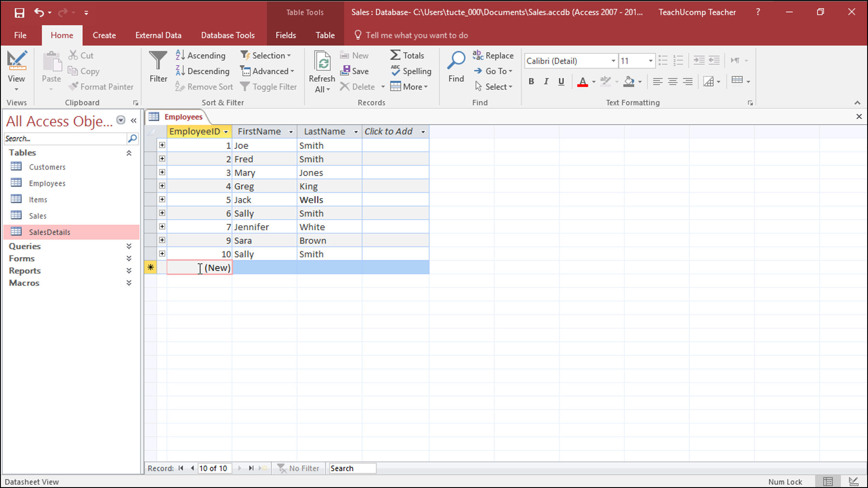Expand row expander for Mary Jones
The width and height of the screenshot is (868, 488).
pyautogui.click(x=161, y=172)
